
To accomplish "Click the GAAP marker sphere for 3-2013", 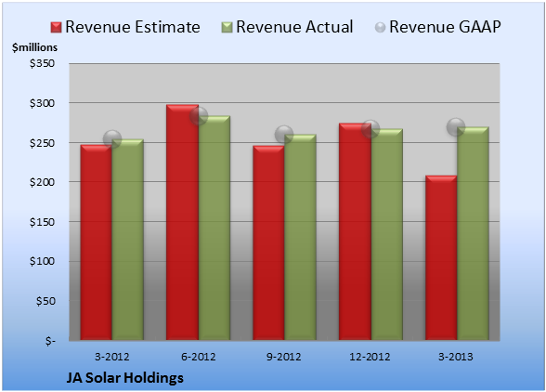I will coord(456,127).
